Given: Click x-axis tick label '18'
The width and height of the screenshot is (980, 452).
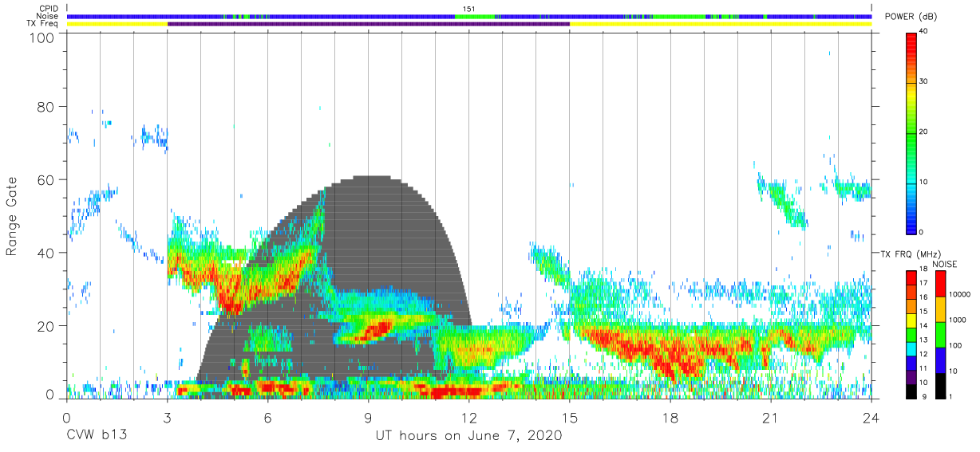Looking at the screenshot, I should [x=670, y=418].
